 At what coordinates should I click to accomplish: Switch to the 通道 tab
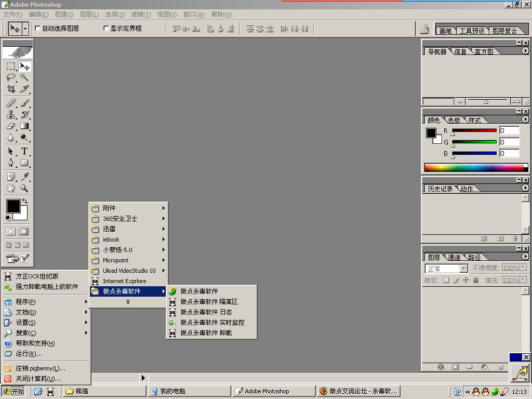[x=454, y=257]
